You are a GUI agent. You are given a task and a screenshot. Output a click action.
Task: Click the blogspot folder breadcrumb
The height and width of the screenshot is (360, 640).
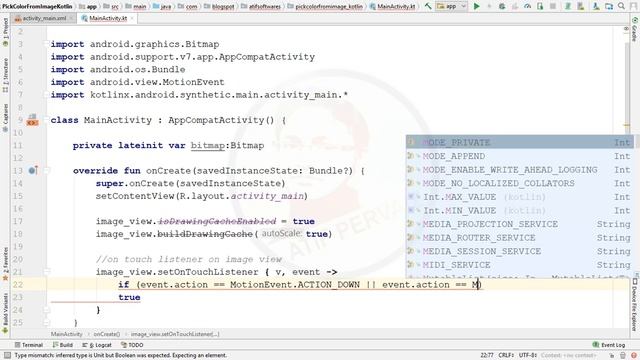219,6
